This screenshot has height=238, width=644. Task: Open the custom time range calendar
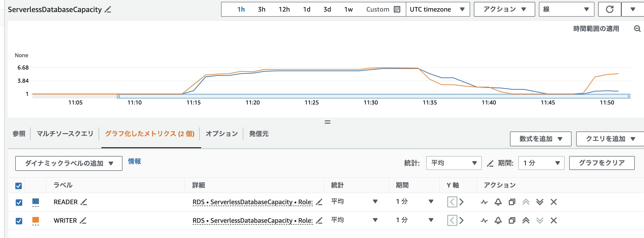pos(397,9)
